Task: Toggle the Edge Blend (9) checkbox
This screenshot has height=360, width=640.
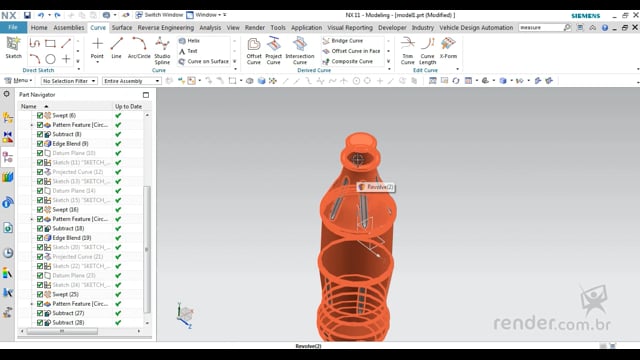Action: pos(40,144)
